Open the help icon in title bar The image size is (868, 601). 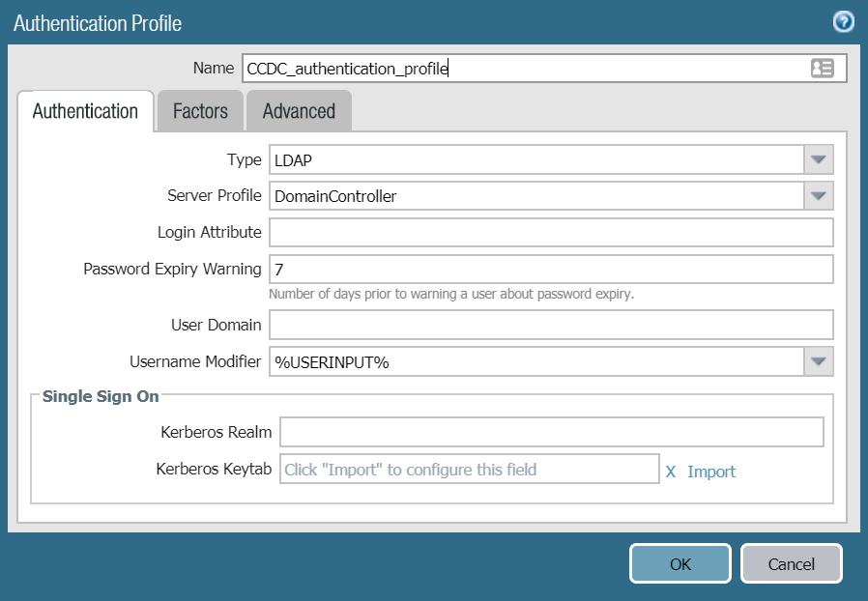click(842, 21)
